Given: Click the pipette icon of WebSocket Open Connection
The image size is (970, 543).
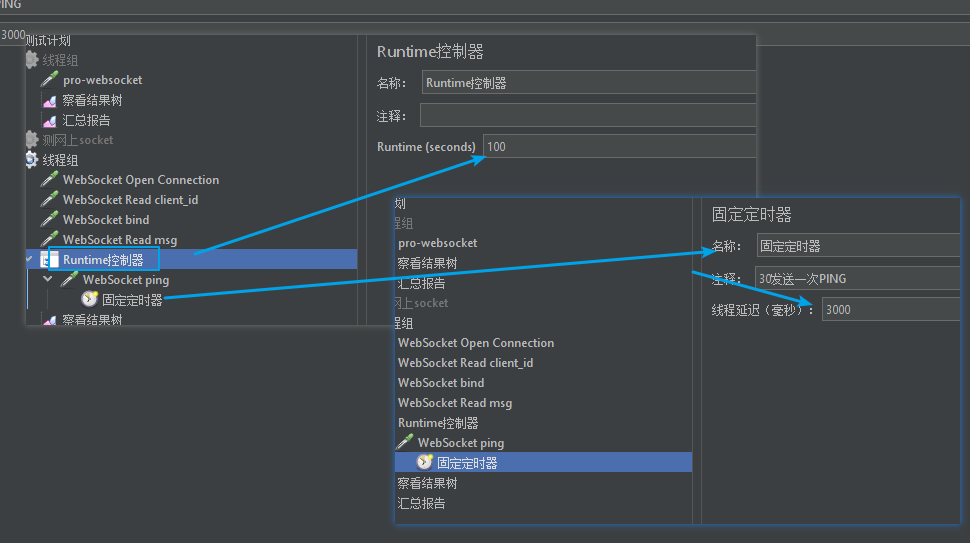Looking at the screenshot, I should (x=49, y=179).
